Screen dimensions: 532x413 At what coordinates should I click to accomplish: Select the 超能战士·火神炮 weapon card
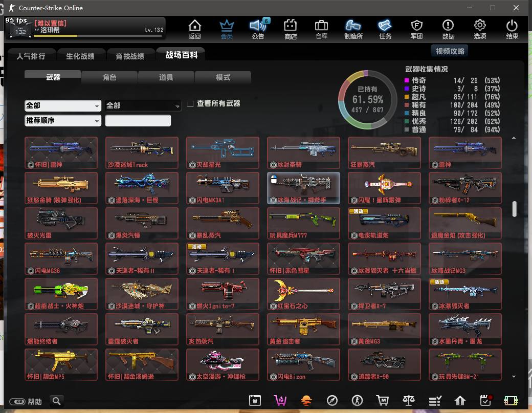(61, 294)
